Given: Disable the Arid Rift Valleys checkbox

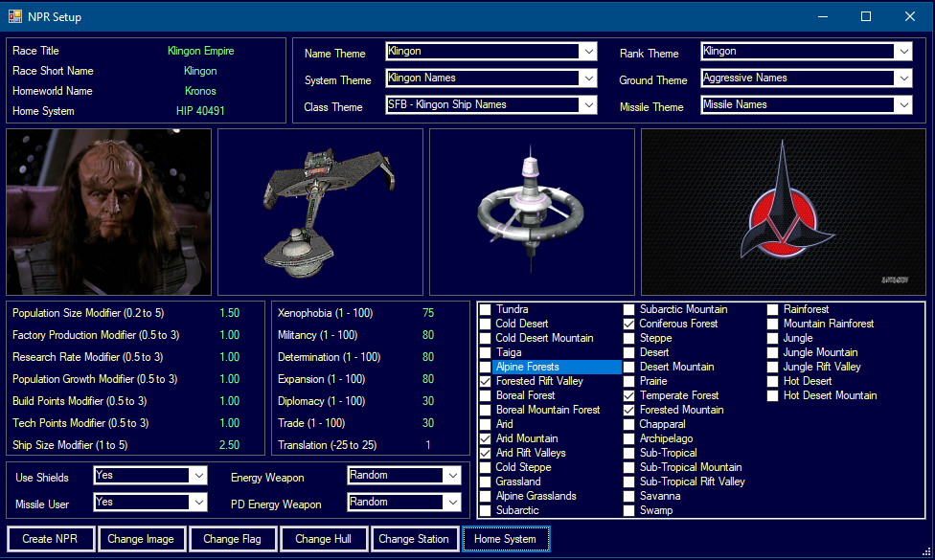Looking at the screenshot, I should point(486,453).
